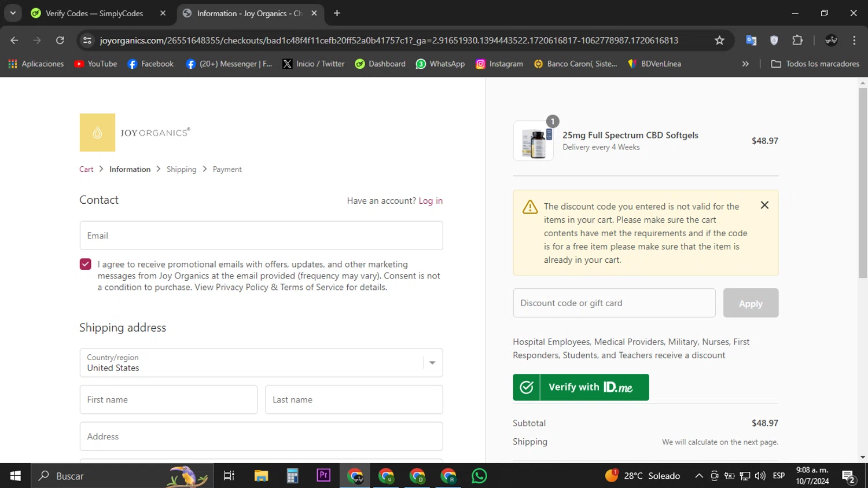Dismiss the discount code warning with X

coord(764,205)
